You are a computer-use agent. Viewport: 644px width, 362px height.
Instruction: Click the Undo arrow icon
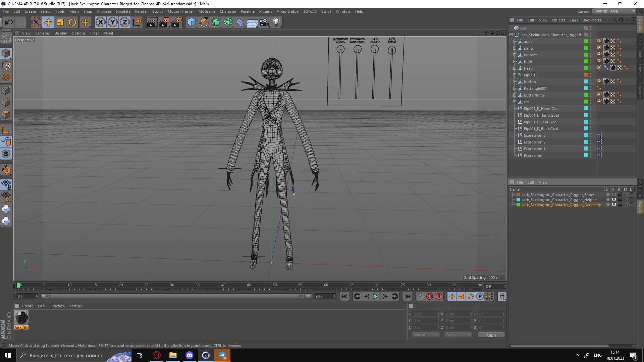[9, 22]
